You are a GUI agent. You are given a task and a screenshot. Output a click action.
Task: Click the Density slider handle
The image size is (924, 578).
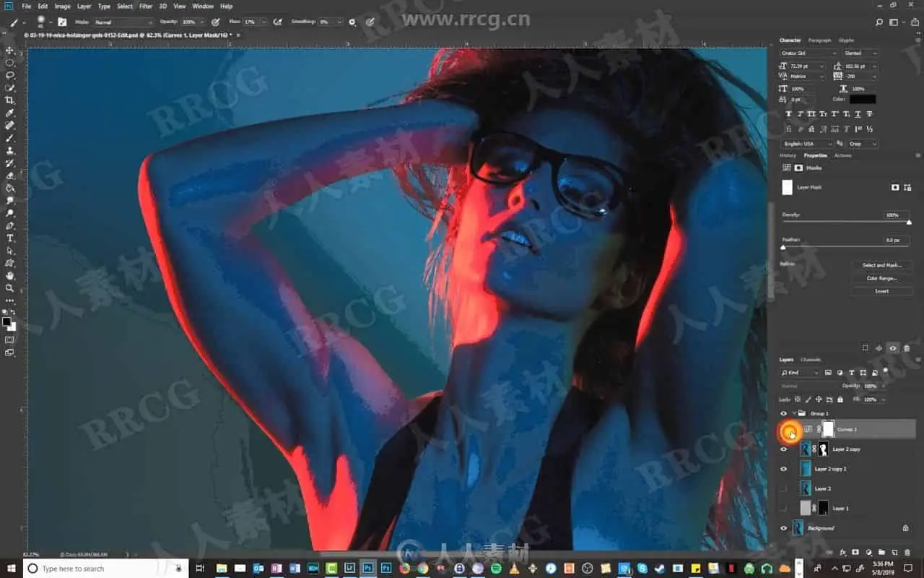point(909,223)
